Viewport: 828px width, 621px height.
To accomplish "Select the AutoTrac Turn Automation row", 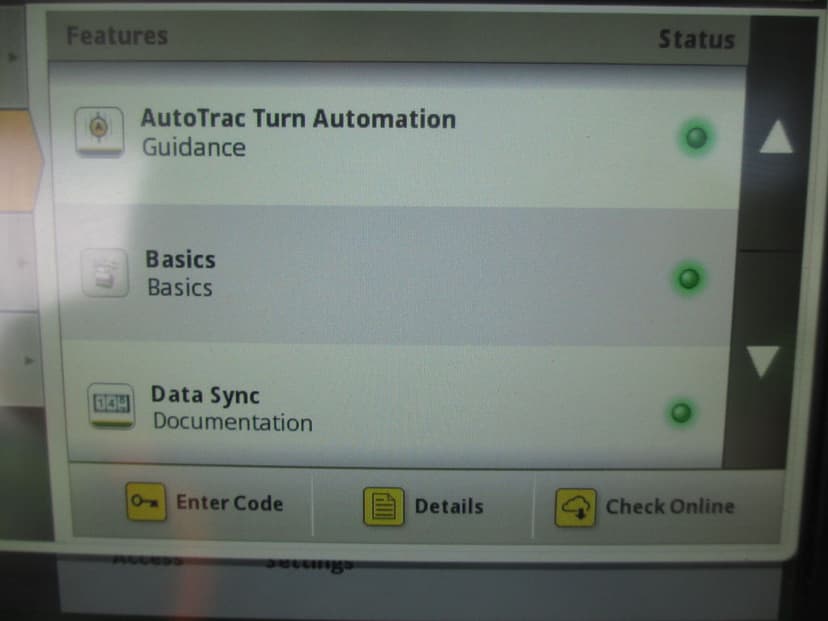I will (396, 135).
